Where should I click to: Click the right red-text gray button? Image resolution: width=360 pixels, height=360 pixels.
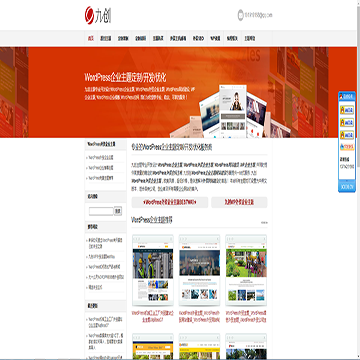click(239, 202)
